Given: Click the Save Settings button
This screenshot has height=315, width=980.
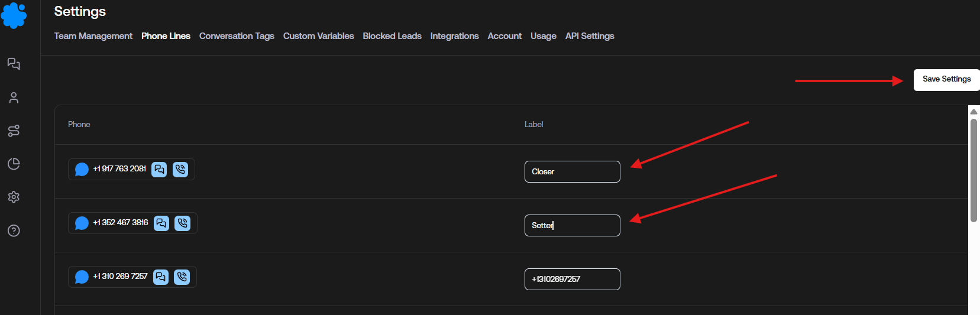Looking at the screenshot, I should [946, 80].
